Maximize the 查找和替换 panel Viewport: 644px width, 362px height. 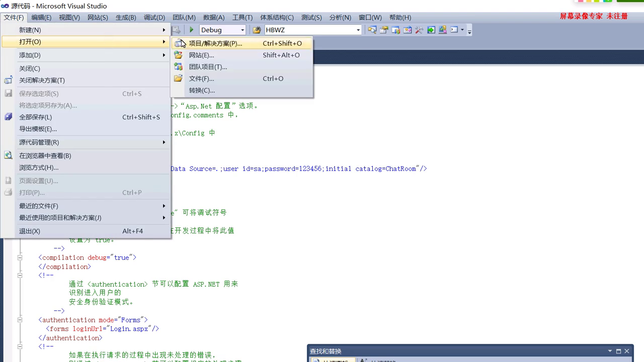618,351
